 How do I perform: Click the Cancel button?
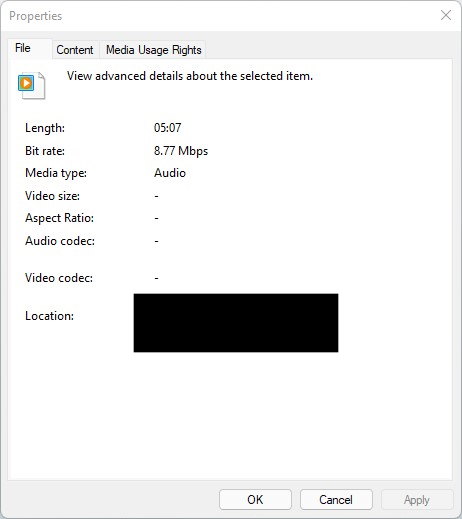336,499
